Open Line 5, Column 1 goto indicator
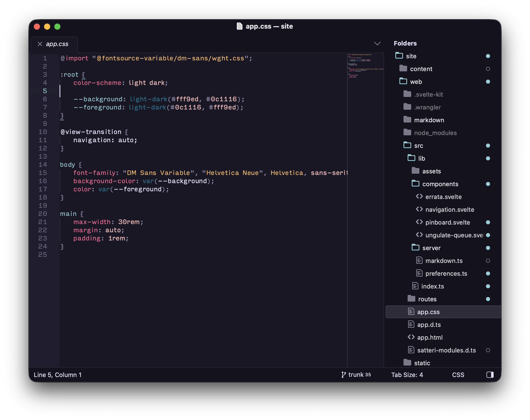The height and width of the screenshot is (420, 530). point(58,375)
